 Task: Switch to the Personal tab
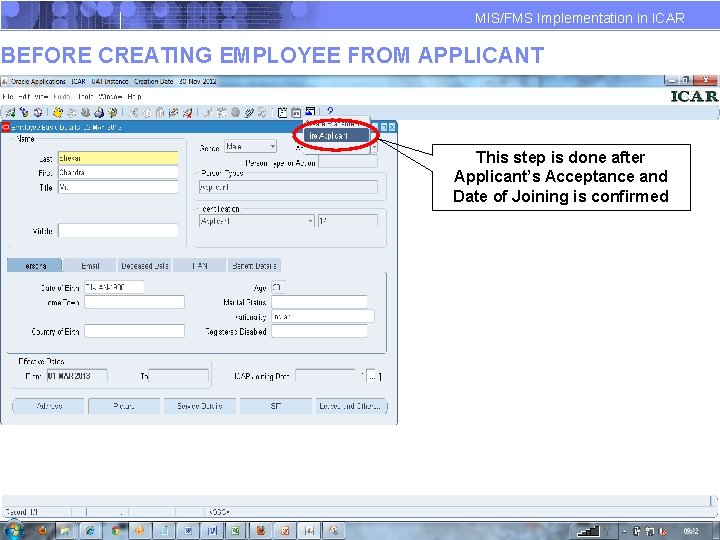(34, 265)
